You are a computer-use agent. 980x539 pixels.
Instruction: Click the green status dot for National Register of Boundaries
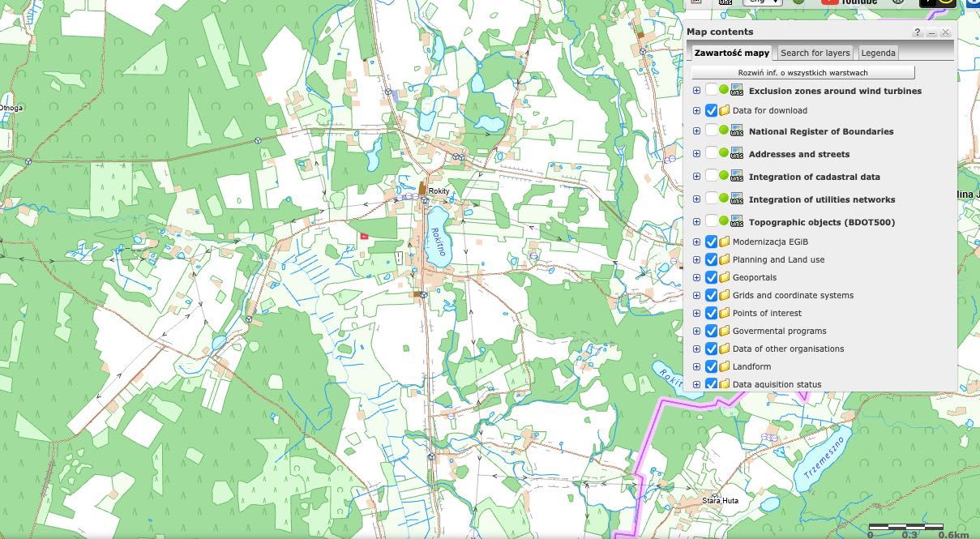pos(724,130)
